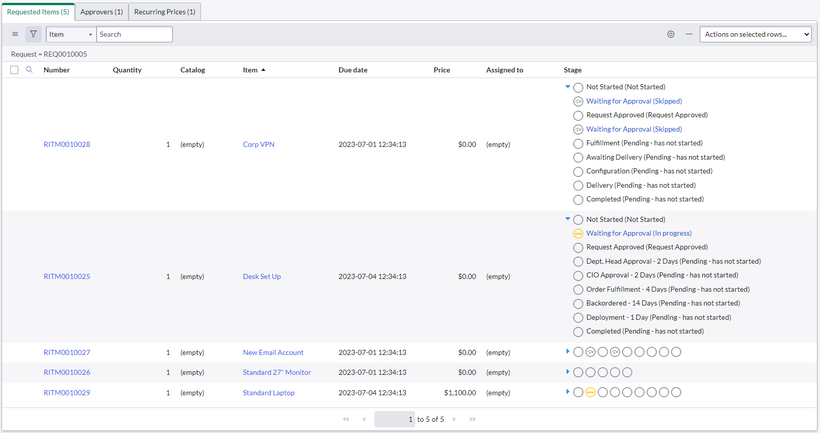Expand New Email Account stages
This screenshot has width=820, height=433.
(x=567, y=351)
